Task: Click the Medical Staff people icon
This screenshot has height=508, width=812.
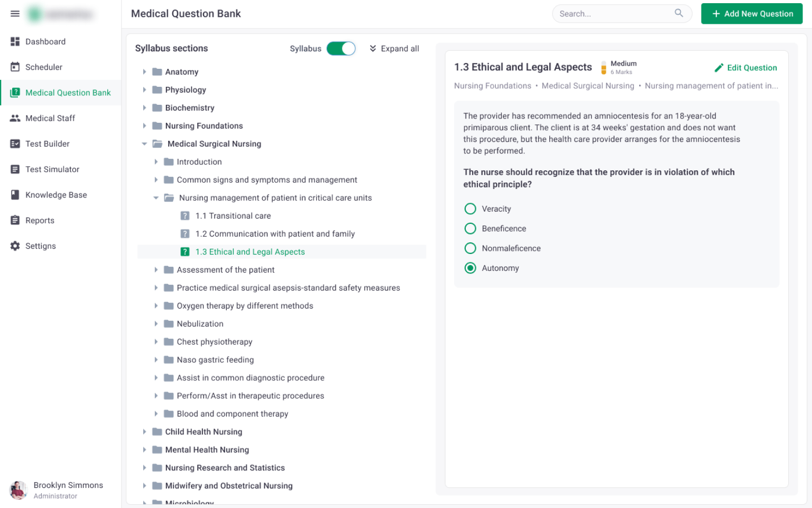Action: 15,118
